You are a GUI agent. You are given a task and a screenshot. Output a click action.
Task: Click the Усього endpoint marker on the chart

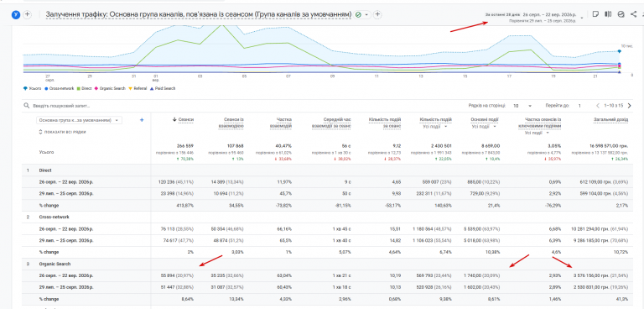tap(620, 51)
